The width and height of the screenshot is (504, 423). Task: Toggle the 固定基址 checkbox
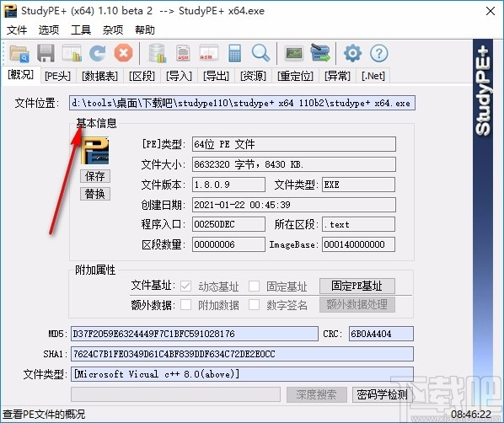(254, 286)
